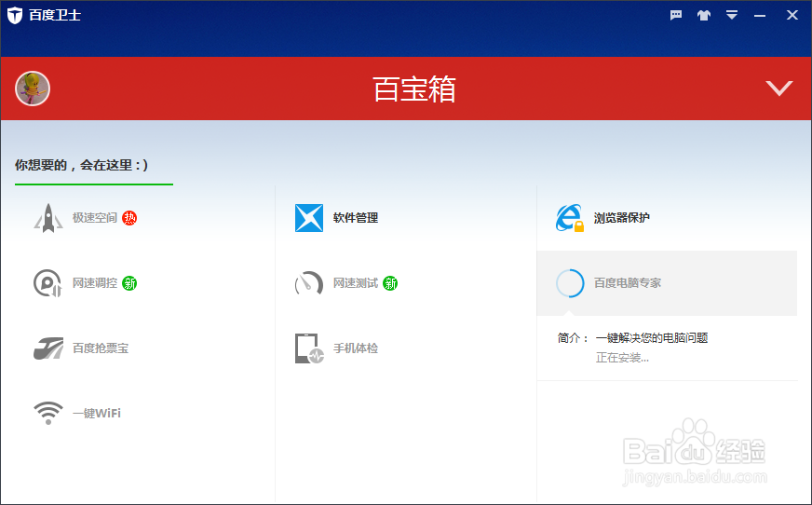This screenshot has width=812, height=505.
Task: Click the 浏览器保护 IE lock icon
Action: (570, 218)
